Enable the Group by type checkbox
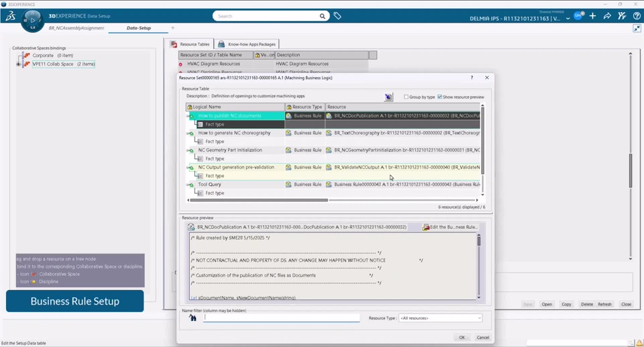This screenshot has height=347, width=644. (x=407, y=97)
